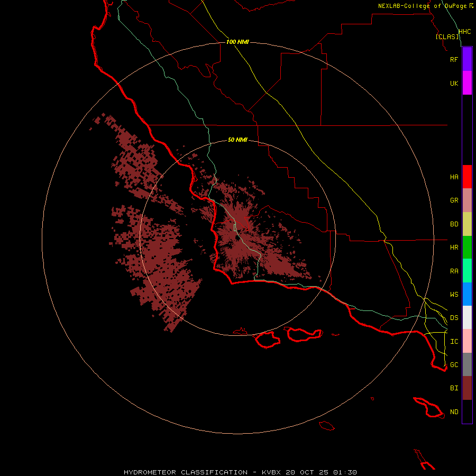Screen dimensions: 476x476
Task: Click the KVBX radar site identifier
Action: click(271, 472)
